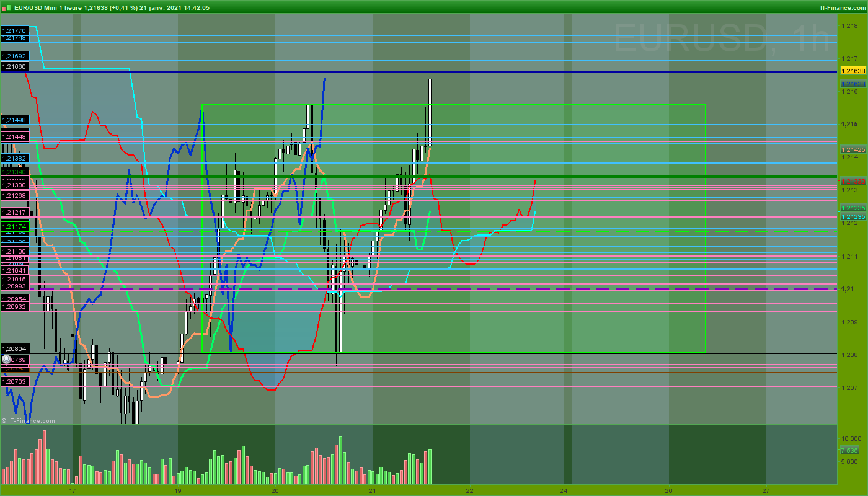The width and height of the screenshot is (868, 496).
Task: Click date 22 on the time axis
Action: (470, 490)
